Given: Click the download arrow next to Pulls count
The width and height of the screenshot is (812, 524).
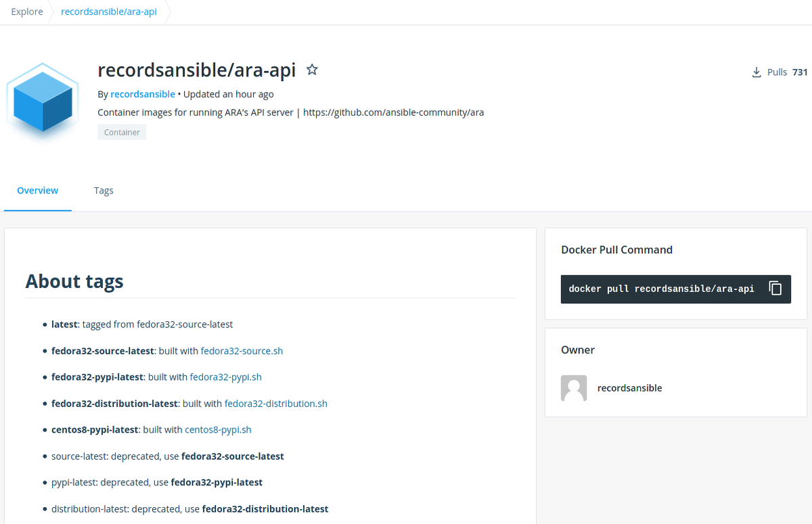Looking at the screenshot, I should 756,72.
